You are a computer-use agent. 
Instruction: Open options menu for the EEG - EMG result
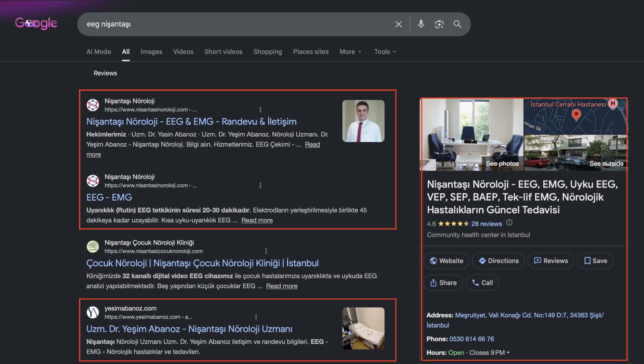(260, 185)
